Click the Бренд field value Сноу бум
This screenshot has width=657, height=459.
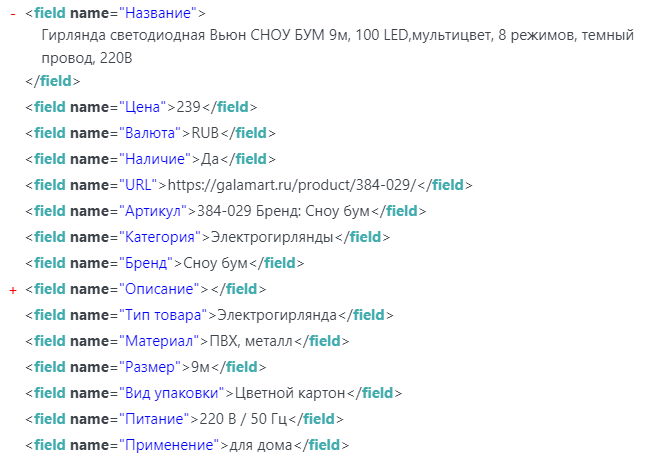(213, 263)
